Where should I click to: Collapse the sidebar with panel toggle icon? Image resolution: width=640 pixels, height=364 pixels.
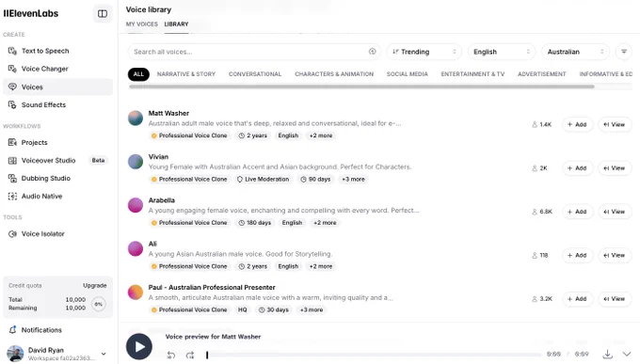103,14
